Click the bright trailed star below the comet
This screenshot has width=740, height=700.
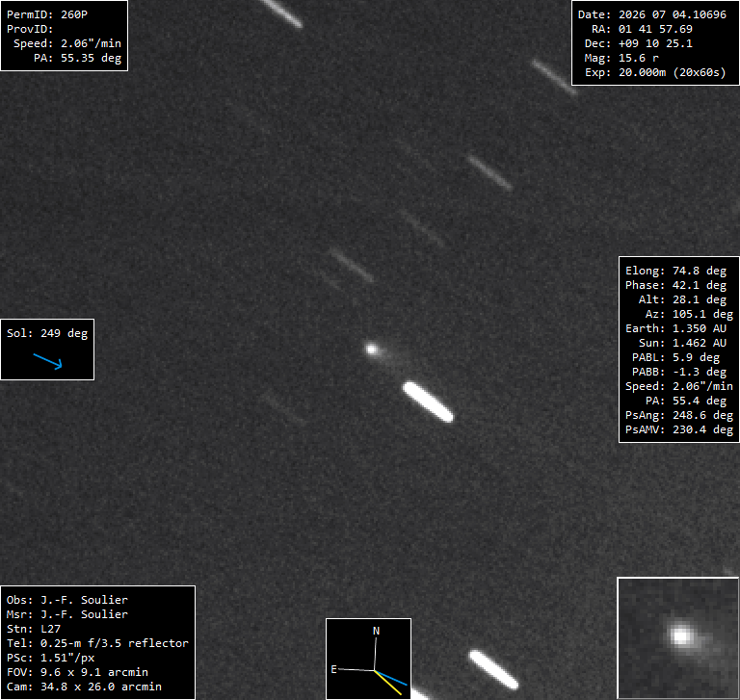pyautogui.click(x=428, y=402)
